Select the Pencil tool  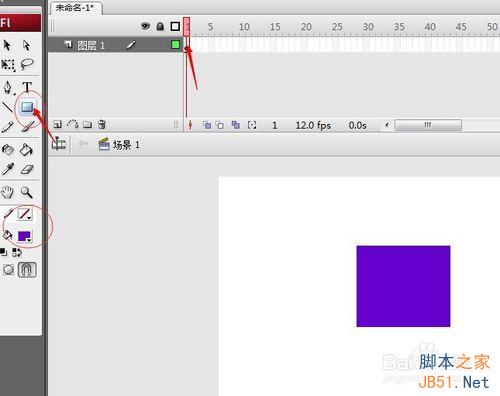tap(7, 127)
